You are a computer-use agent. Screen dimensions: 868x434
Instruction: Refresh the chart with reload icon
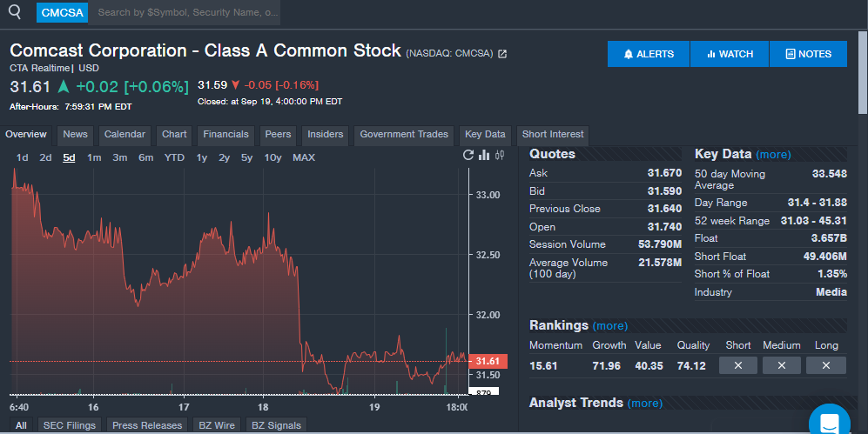coord(468,156)
